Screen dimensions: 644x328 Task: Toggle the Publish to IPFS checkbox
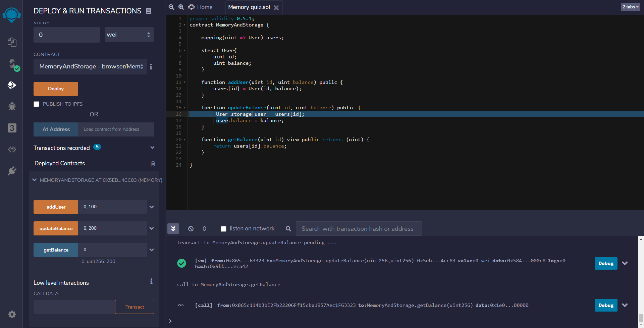[37, 104]
